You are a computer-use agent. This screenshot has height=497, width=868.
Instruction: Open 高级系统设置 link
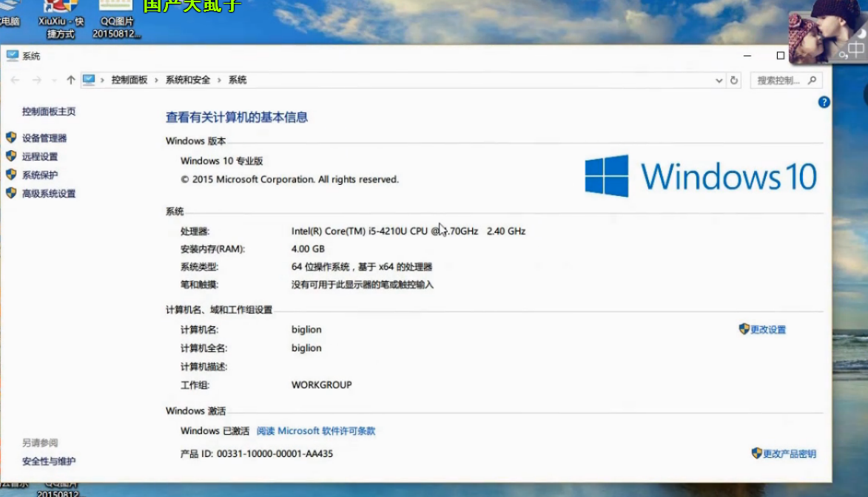coord(49,194)
